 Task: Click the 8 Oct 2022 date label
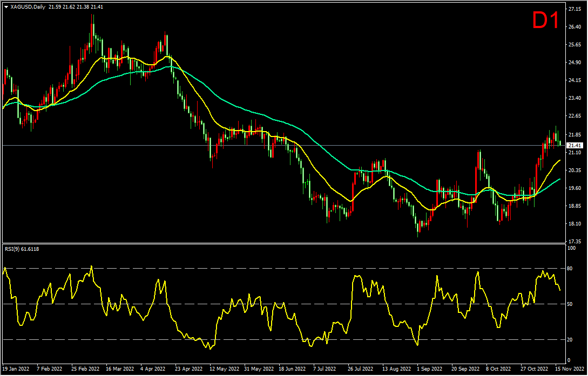pyautogui.click(x=499, y=369)
